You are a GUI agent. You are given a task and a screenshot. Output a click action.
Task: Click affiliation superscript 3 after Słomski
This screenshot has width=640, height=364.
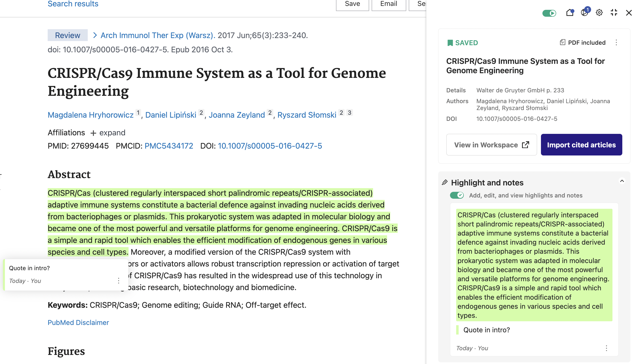click(x=350, y=113)
